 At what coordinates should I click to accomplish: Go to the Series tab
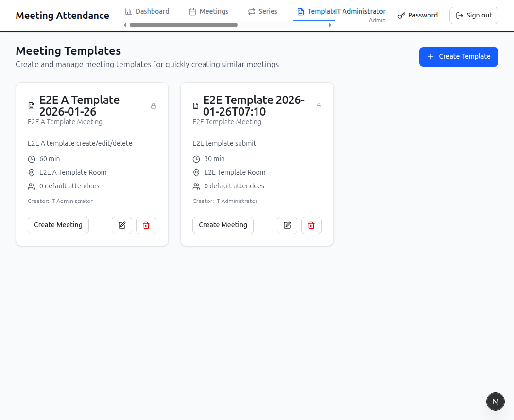click(x=262, y=12)
